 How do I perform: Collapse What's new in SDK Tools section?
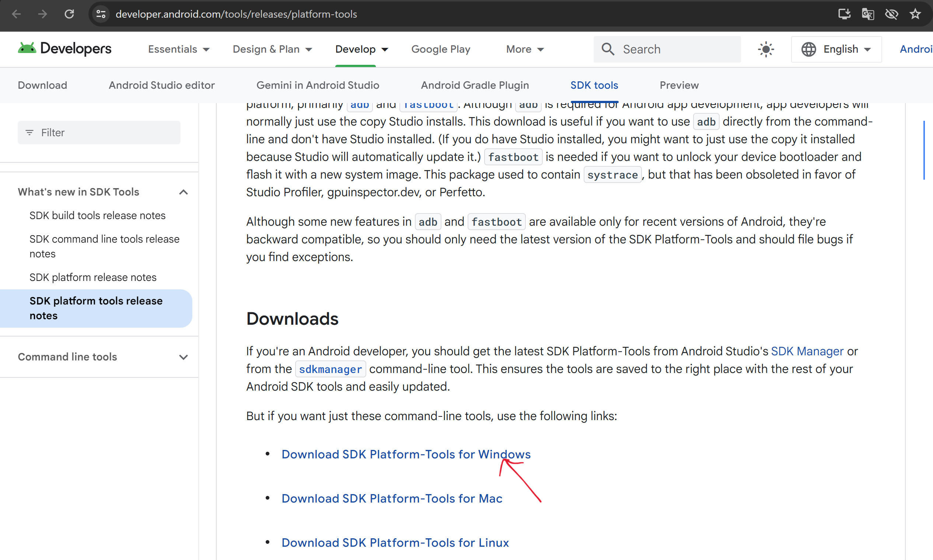click(184, 192)
